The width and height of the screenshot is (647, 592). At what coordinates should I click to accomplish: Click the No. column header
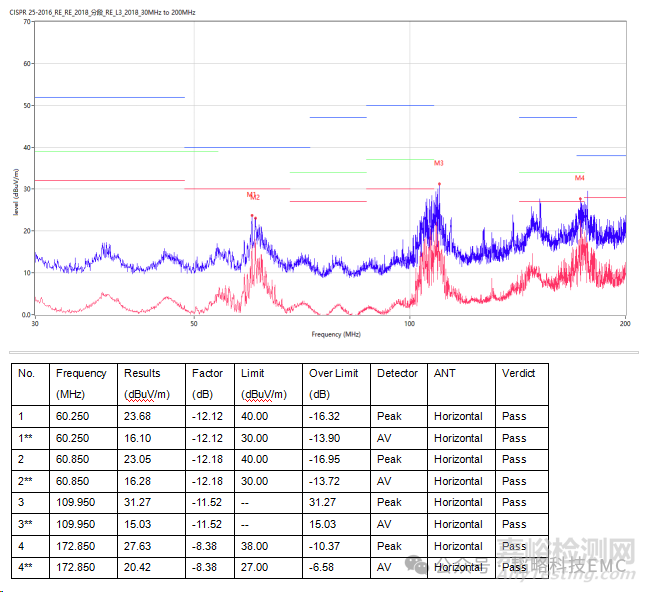pyautogui.click(x=27, y=373)
